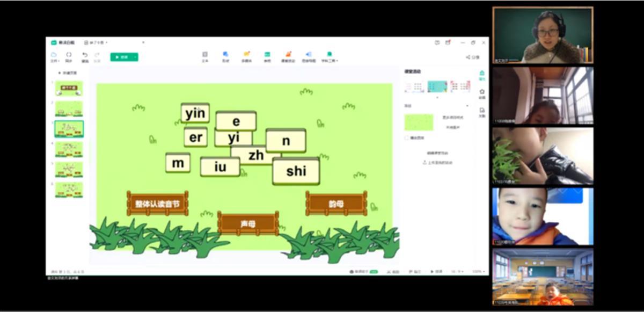Select the first slide thumbnail

pos(69,88)
